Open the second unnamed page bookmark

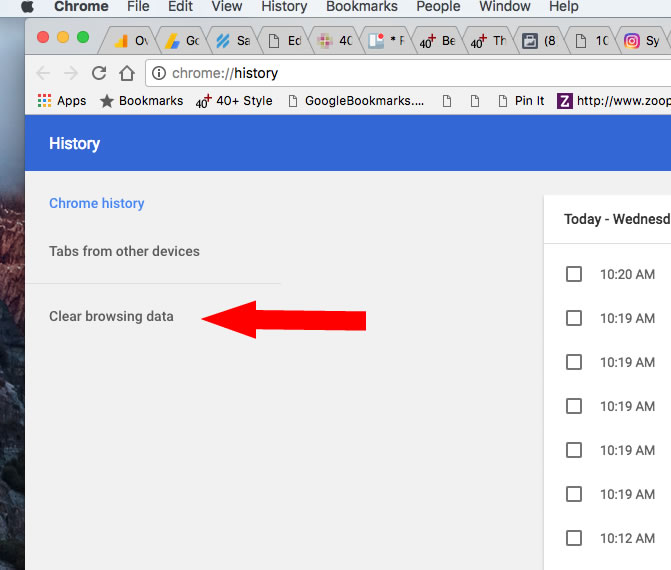click(x=475, y=101)
